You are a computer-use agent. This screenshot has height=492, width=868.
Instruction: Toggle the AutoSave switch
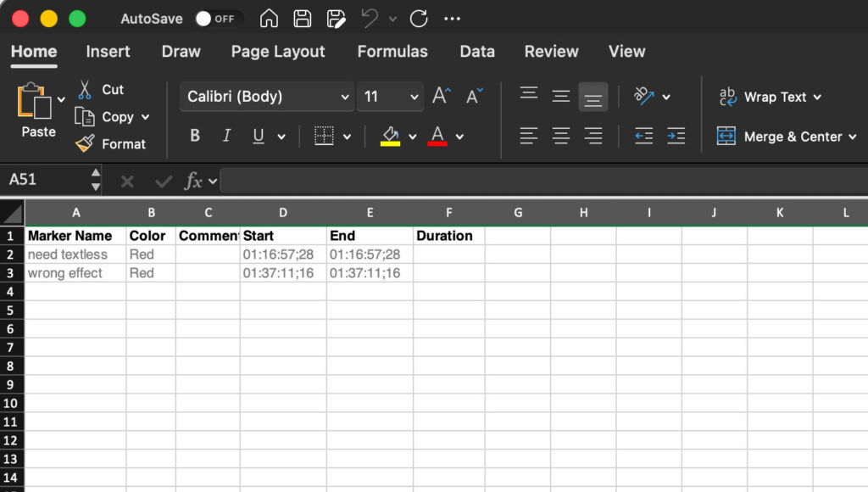218,19
